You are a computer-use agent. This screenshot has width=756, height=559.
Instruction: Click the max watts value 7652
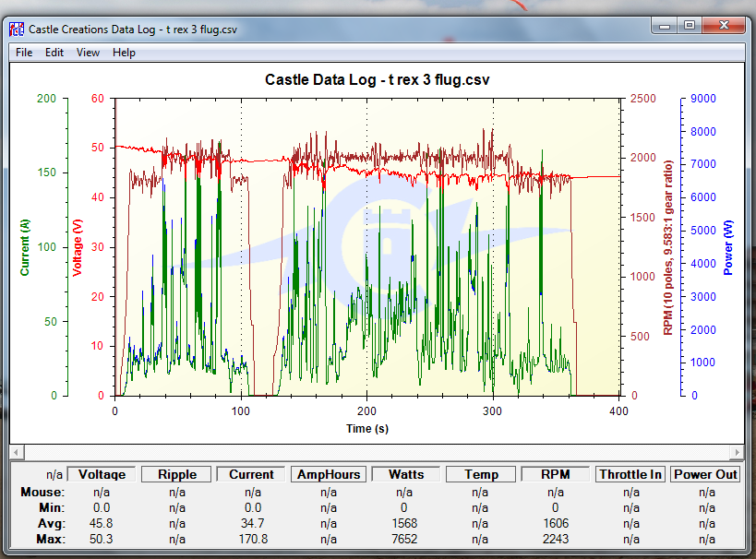pyautogui.click(x=404, y=539)
